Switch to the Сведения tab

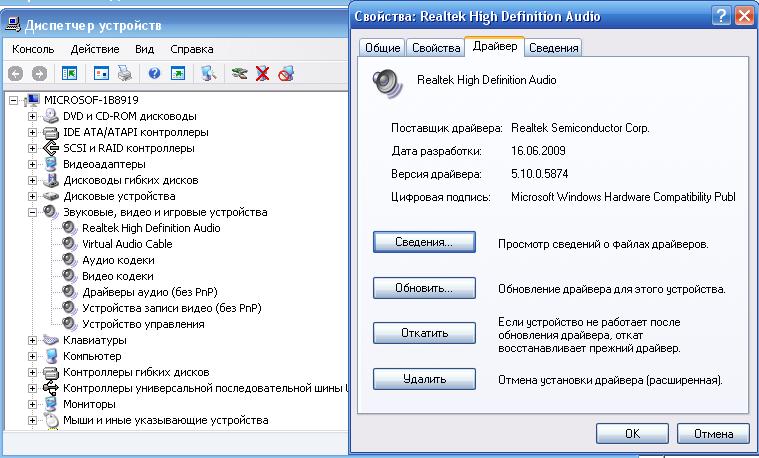tap(553, 48)
